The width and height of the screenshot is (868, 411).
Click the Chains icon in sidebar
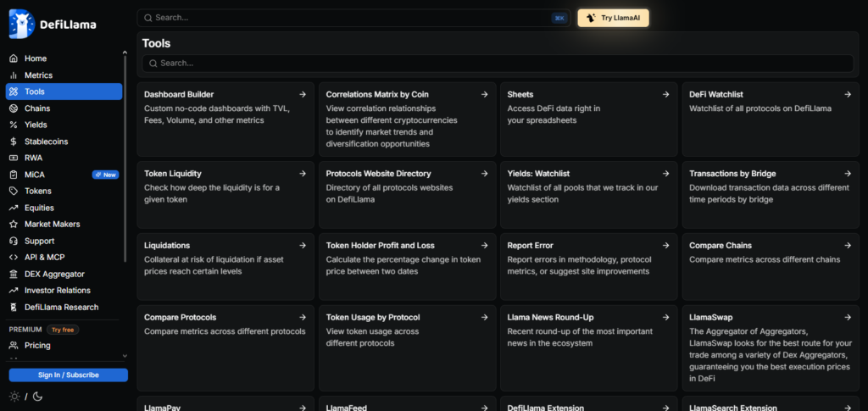[14, 108]
